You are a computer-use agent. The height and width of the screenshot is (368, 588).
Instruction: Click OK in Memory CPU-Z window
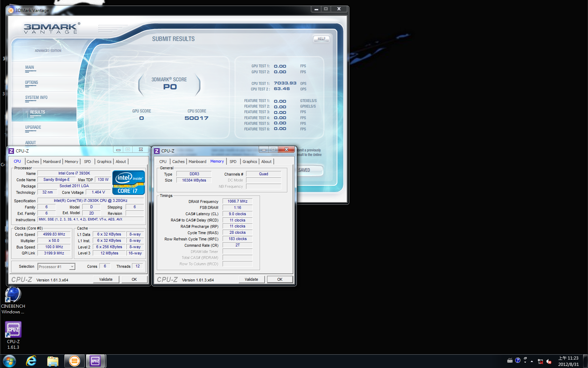[280, 279]
